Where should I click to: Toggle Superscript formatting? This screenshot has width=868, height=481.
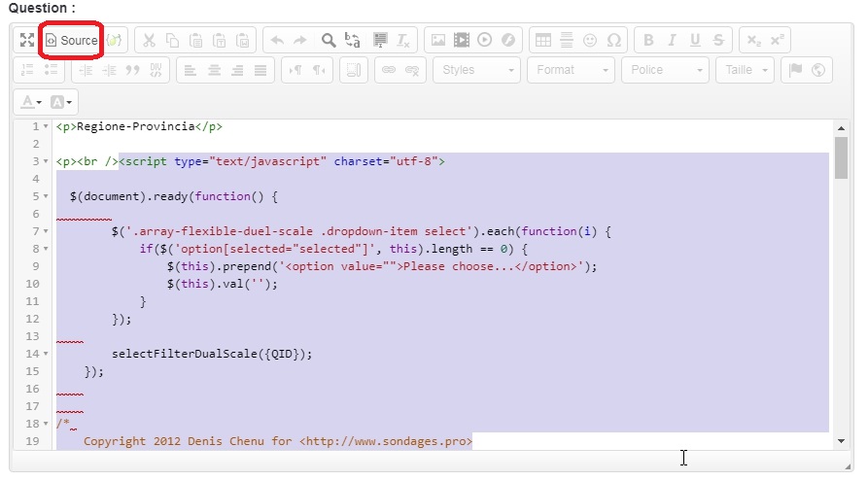[778, 40]
